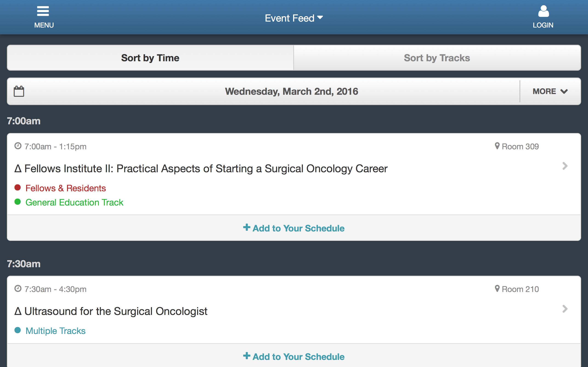
Task: Open Fellows Institute II details chevron
Action: [x=565, y=166]
